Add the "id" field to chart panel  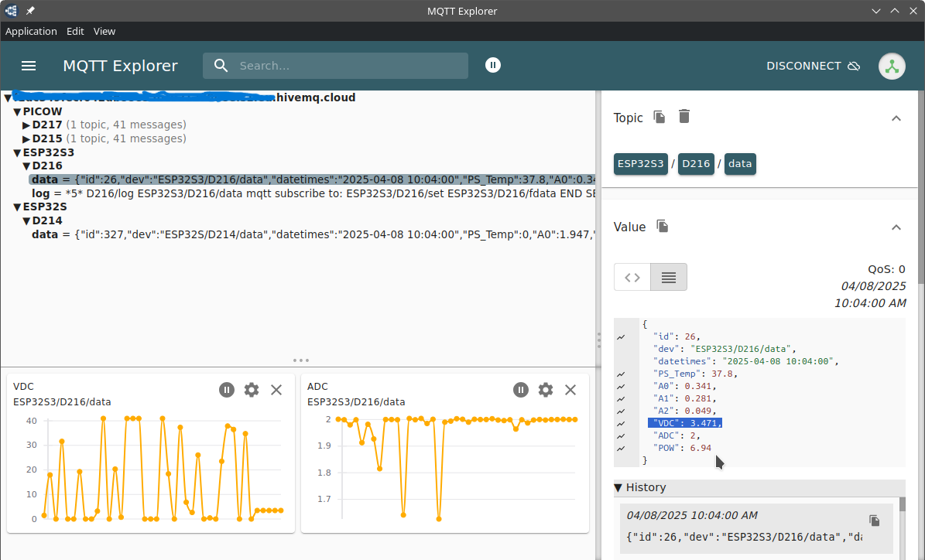tap(621, 337)
